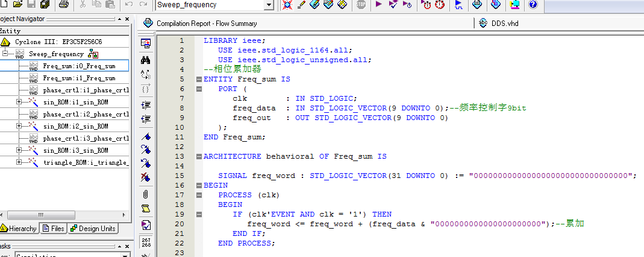Print using the printer icon
Viewport: 644px width, 257px height.
tap(64, 4)
